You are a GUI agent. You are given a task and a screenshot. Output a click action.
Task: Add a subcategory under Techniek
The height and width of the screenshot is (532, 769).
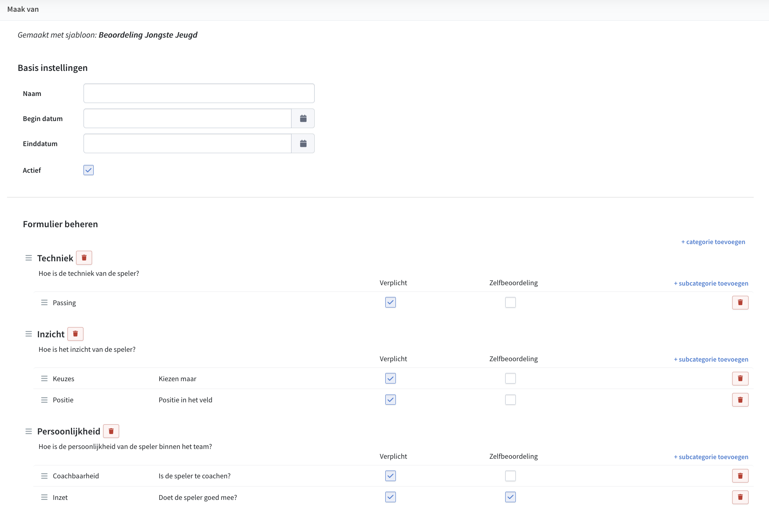711,283
